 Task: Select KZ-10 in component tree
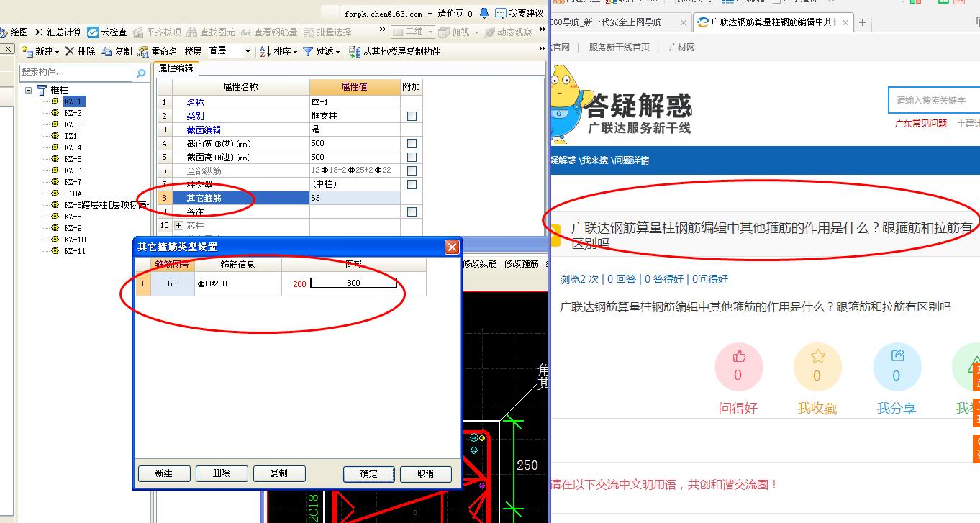pos(75,240)
